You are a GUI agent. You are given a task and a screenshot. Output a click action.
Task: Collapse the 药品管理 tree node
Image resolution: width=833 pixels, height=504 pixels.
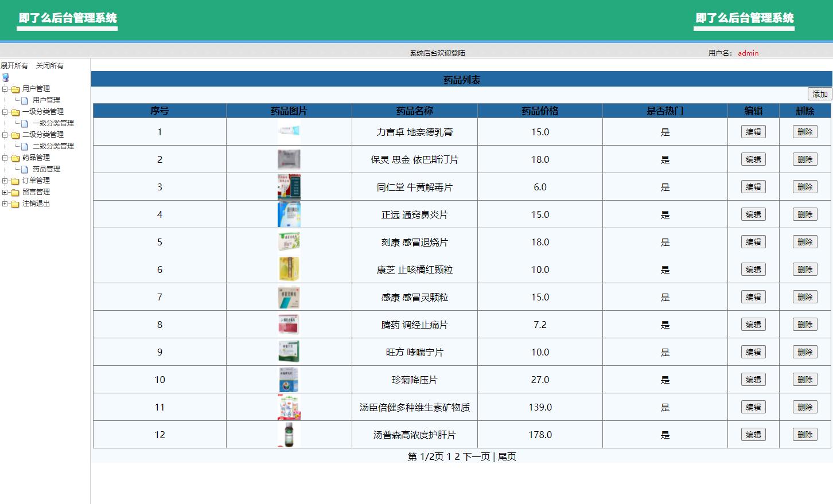(5, 158)
